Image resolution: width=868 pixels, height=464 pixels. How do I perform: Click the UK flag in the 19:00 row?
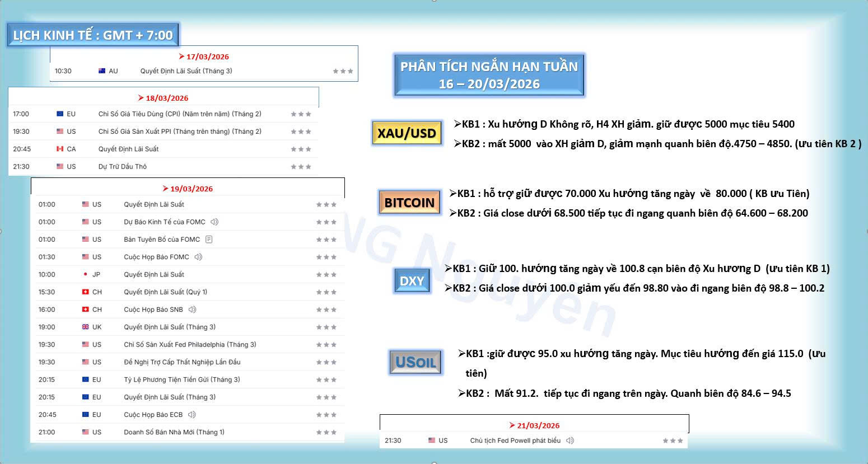(85, 327)
